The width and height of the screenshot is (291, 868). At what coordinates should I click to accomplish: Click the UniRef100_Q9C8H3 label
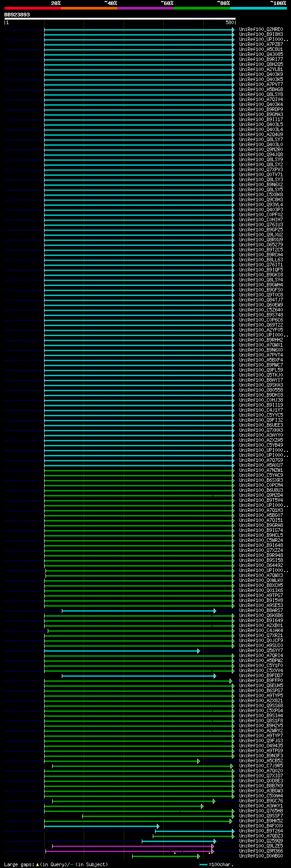(x=261, y=200)
